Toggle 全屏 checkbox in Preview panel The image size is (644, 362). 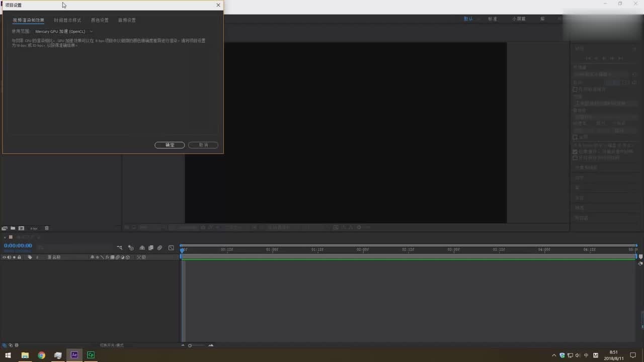coord(575,137)
